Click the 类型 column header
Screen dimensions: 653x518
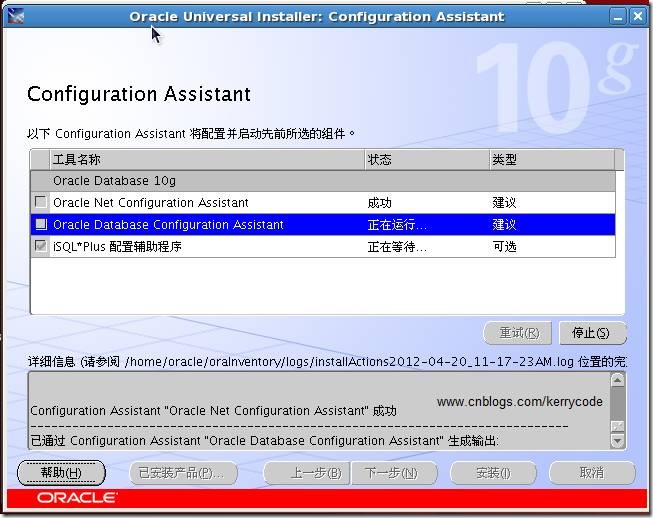[552, 159]
